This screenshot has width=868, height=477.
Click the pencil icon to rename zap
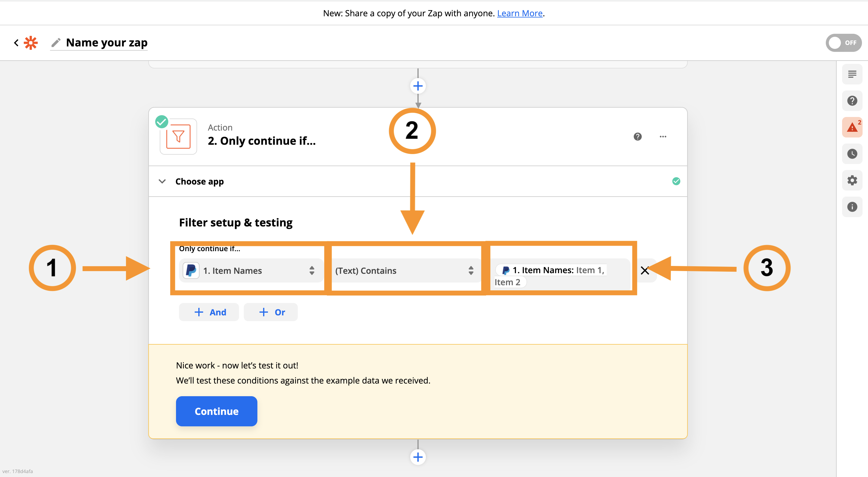[x=55, y=43]
